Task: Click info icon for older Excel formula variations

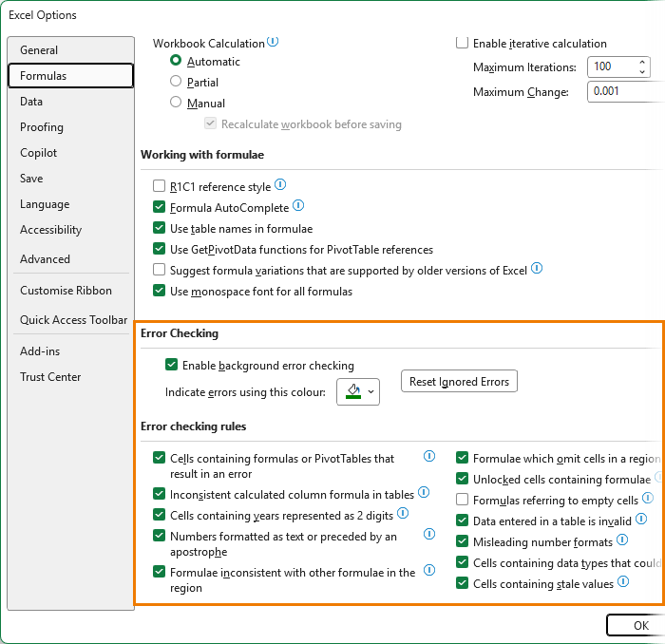Action: pyautogui.click(x=537, y=268)
